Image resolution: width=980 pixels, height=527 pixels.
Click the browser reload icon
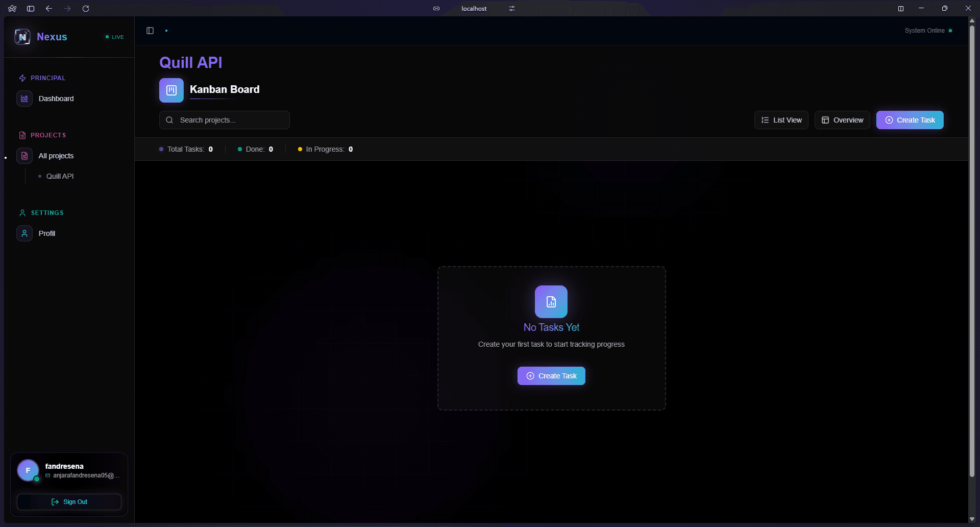pyautogui.click(x=86, y=9)
